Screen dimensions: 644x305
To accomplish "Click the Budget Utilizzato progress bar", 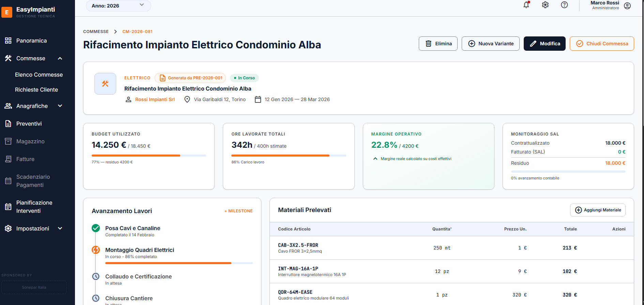I will [149, 156].
